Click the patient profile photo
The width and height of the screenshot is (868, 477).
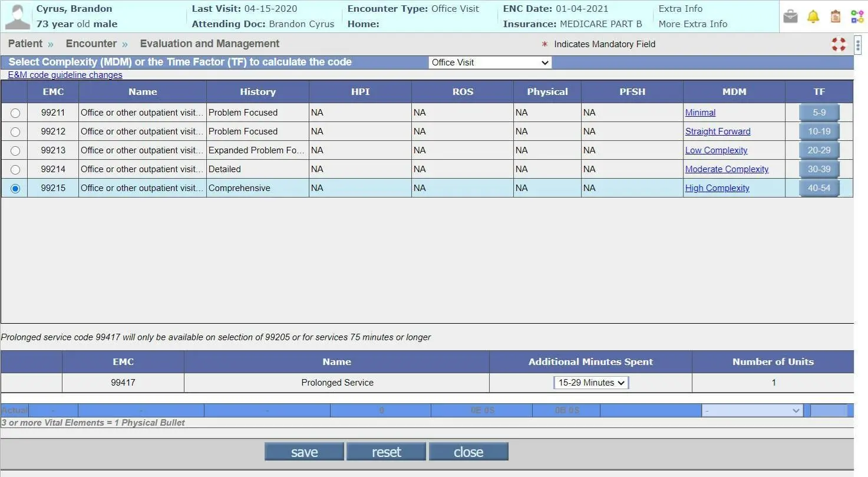point(17,15)
